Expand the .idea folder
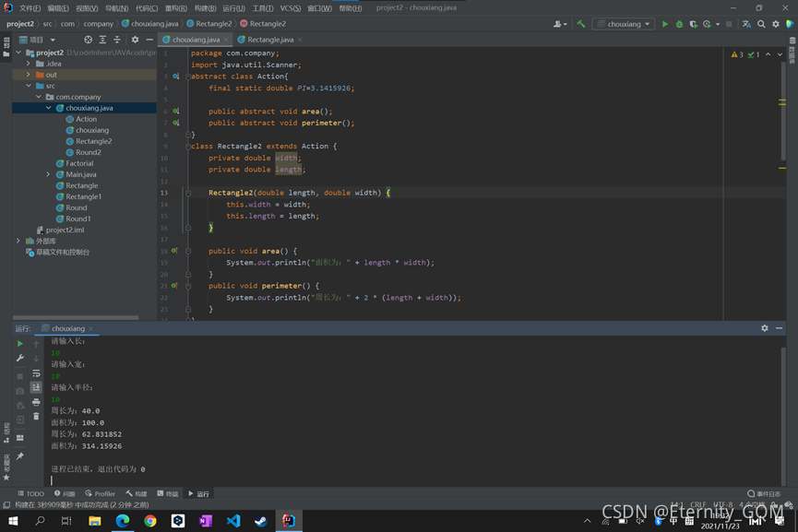The image size is (798, 532). pos(29,64)
